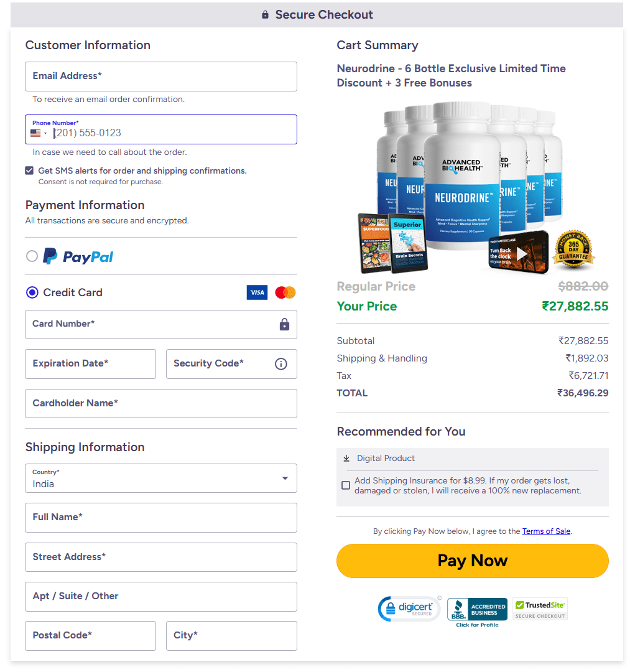Viewport: 630px width, 672px height.
Task: Click the download icon next to Digital Product
Action: [x=346, y=458]
